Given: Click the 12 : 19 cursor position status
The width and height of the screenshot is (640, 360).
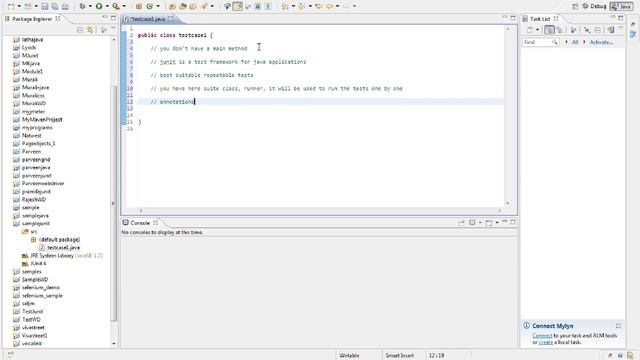Looking at the screenshot, I should pos(436,356).
